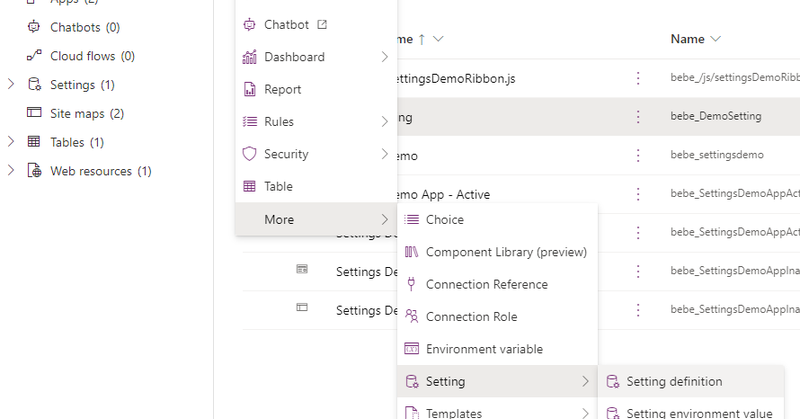Click the Name column header
This screenshot has height=419, width=800.
click(x=687, y=39)
